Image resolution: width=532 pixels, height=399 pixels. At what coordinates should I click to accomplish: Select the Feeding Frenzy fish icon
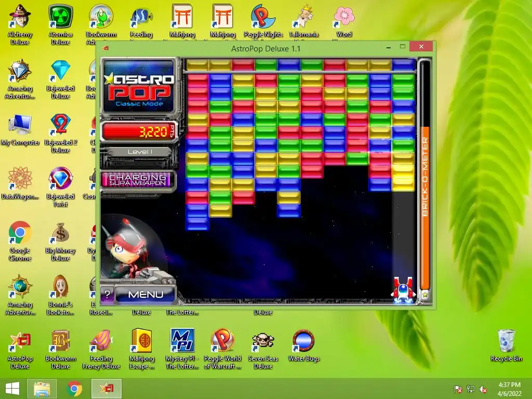[x=141, y=21]
